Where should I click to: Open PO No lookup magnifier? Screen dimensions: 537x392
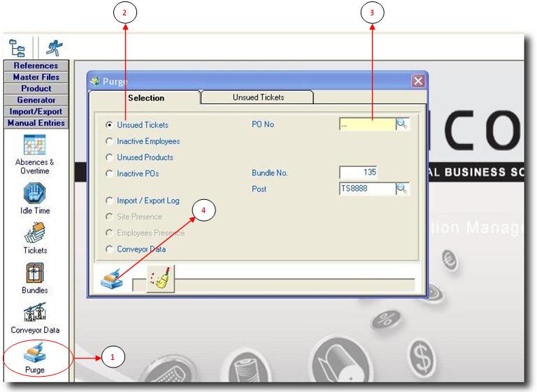pyautogui.click(x=403, y=124)
